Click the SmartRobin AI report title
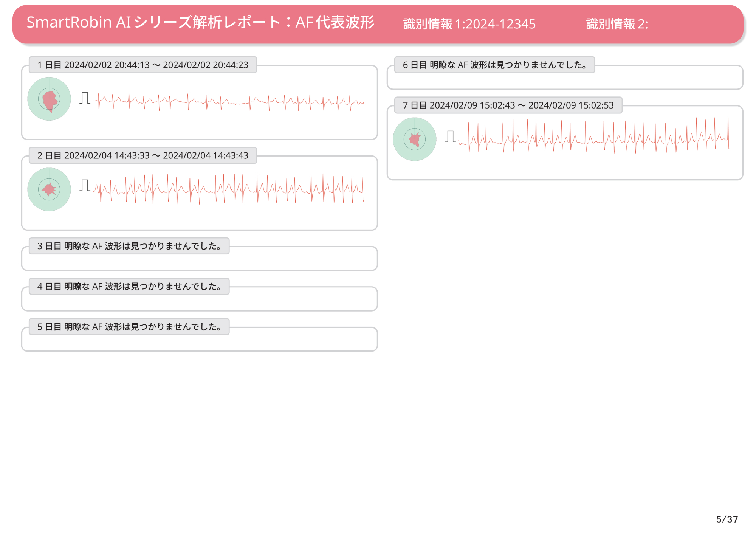 click(x=200, y=23)
